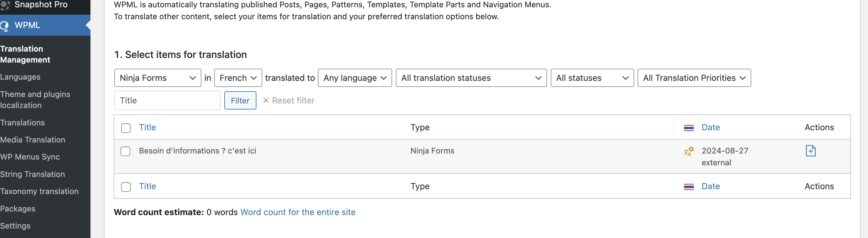Focus the Title search input field

[x=167, y=100]
